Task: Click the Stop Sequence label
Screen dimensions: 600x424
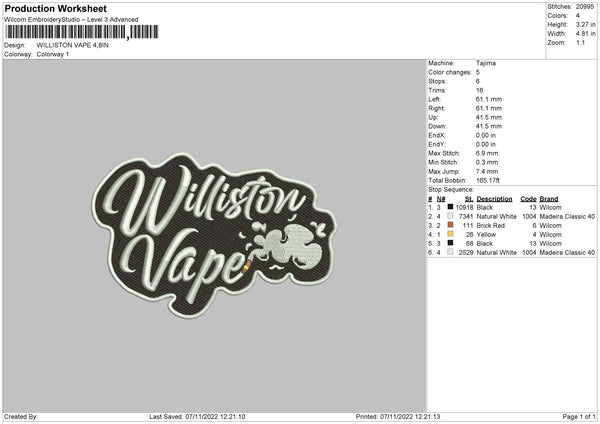Action: click(451, 190)
